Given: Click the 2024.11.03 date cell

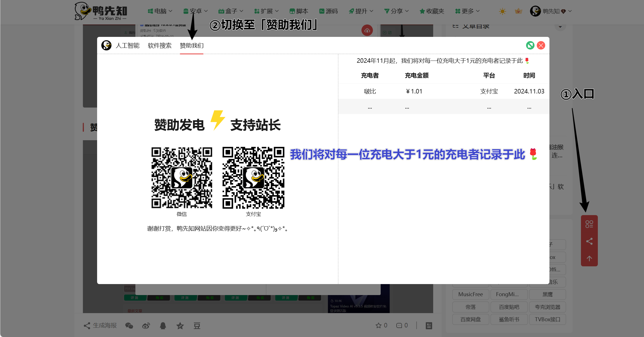Looking at the screenshot, I should click(x=529, y=91).
